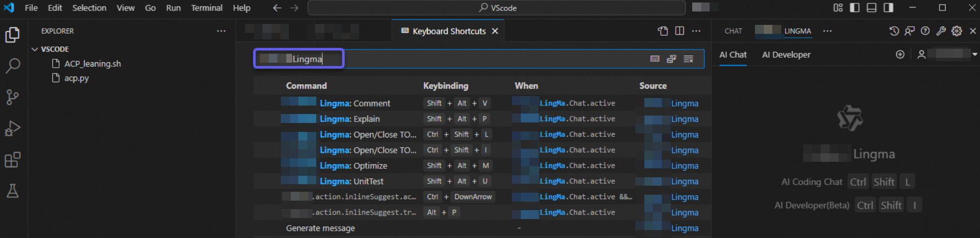The image size is (980, 238).
Task: Click the Keybinding column header
Action: [x=446, y=86]
